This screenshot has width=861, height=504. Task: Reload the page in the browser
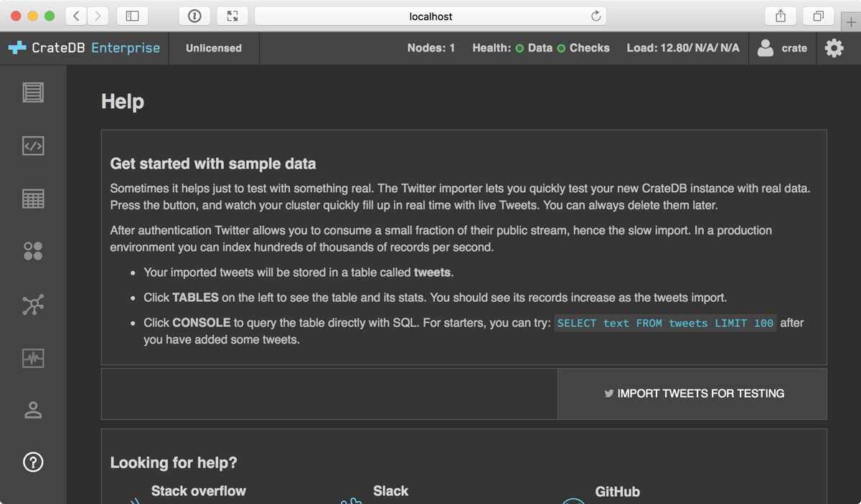[596, 16]
